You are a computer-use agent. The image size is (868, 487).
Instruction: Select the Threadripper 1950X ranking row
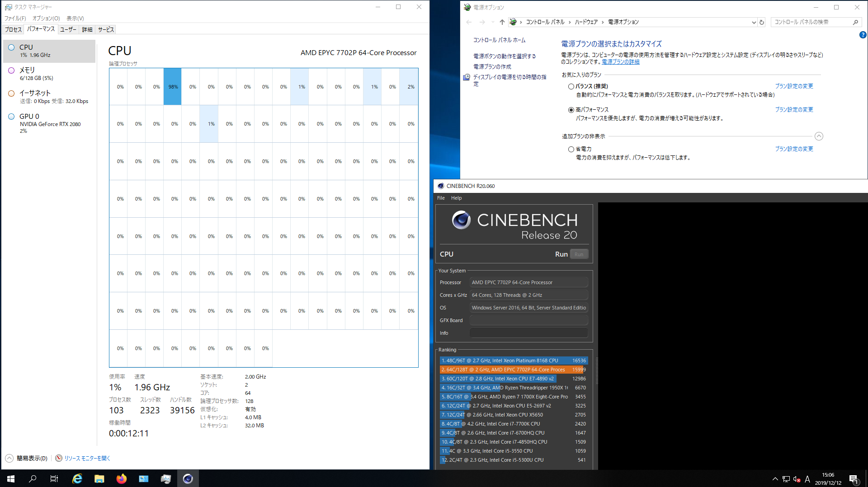513,388
